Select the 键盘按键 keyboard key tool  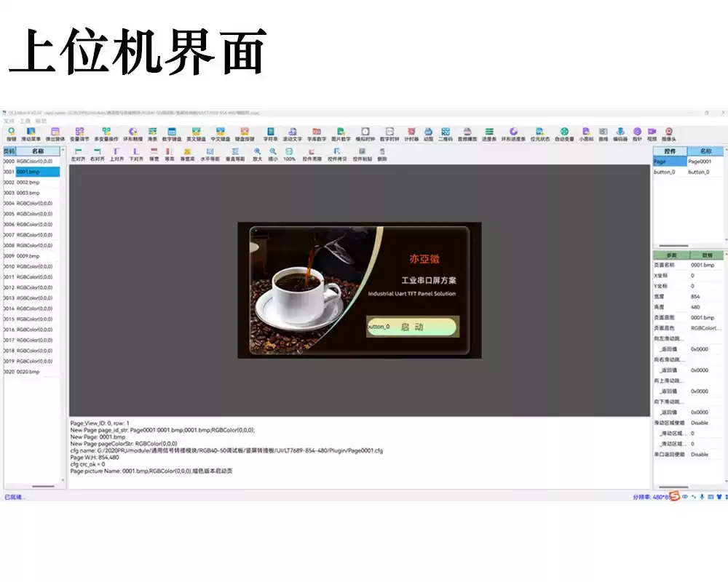(x=245, y=134)
